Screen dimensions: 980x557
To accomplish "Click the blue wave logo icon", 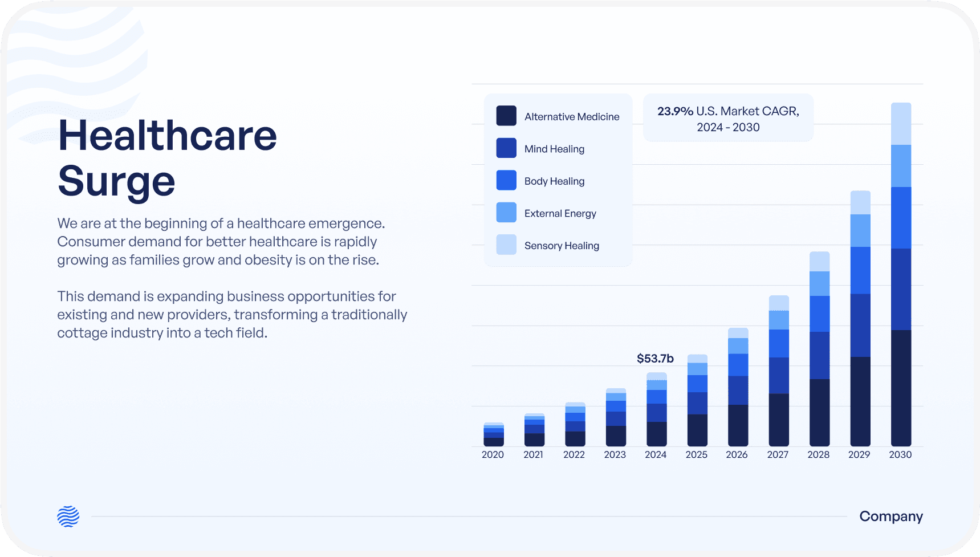I will [68, 517].
